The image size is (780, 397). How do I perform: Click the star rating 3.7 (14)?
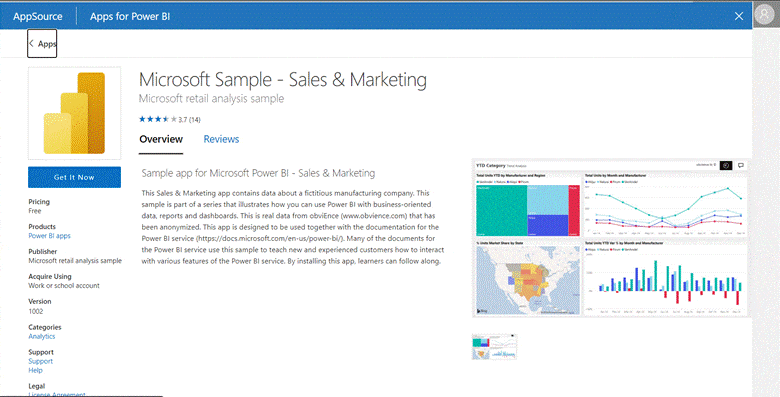[x=170, y=119]
